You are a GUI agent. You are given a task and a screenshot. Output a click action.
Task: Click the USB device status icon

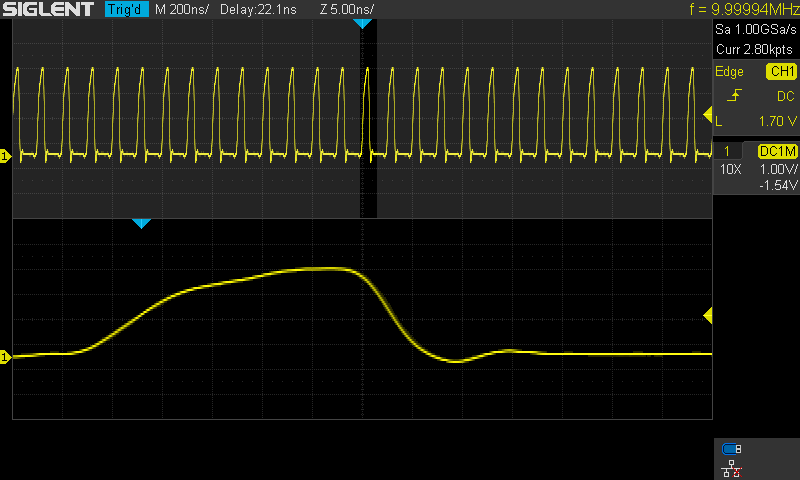732,449
